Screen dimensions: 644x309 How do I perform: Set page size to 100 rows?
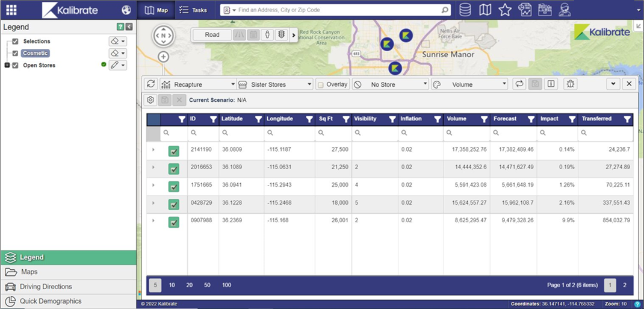point(226,285)
